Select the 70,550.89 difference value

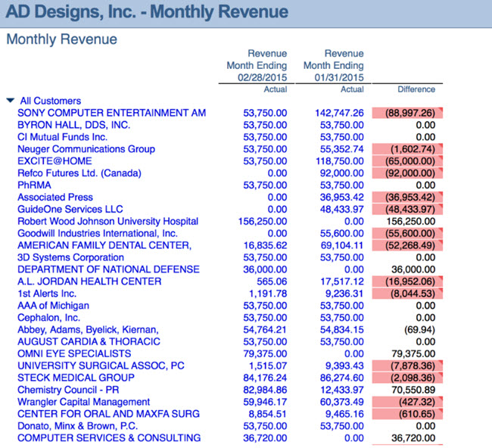(x=413, y=390)
